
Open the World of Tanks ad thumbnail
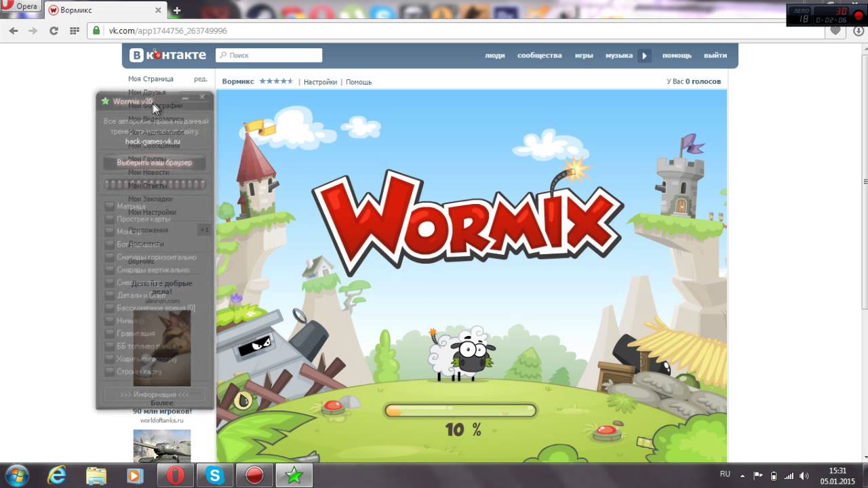tap(162, 446)
